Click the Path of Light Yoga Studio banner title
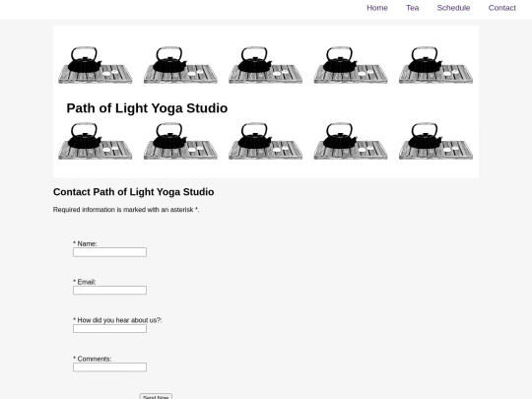Image resolution: width=532 pixels, height=399 pixels. coord(147,108)
